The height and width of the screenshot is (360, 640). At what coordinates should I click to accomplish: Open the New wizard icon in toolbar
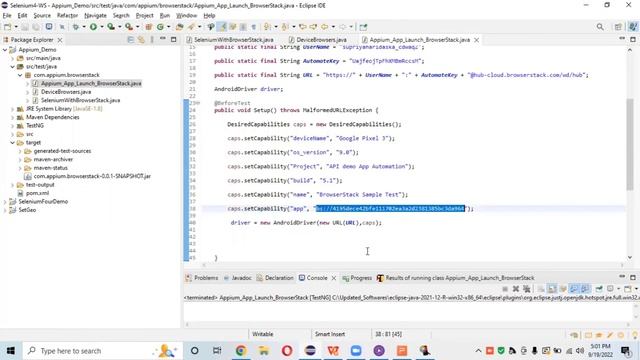[7, 27]
